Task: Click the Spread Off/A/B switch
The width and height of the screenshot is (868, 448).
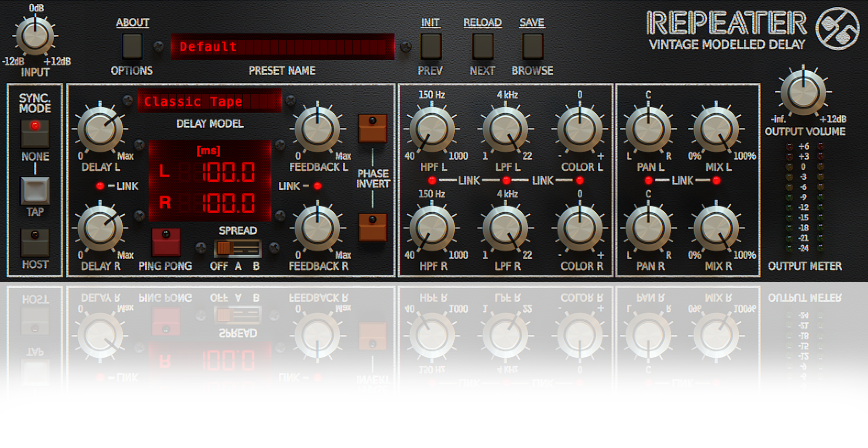Action: [x=238, y=249]
